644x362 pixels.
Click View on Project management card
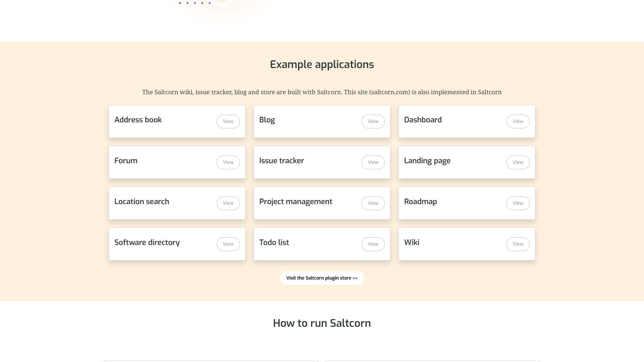pos(373,203)
